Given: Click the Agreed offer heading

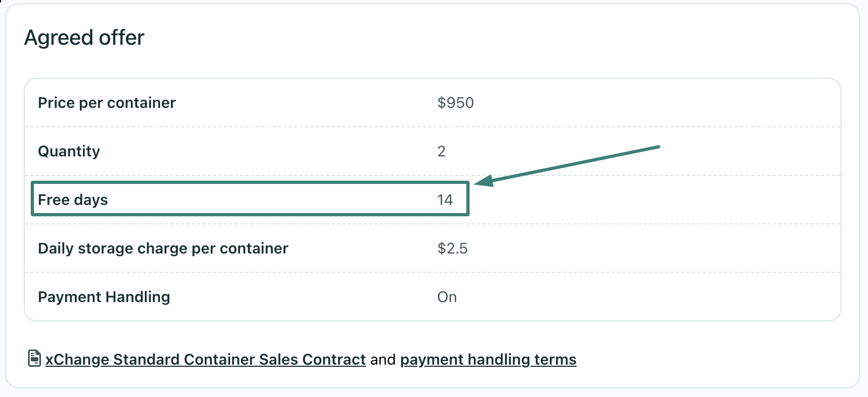Looking at the screenshot, I should [x=85, y=38].
